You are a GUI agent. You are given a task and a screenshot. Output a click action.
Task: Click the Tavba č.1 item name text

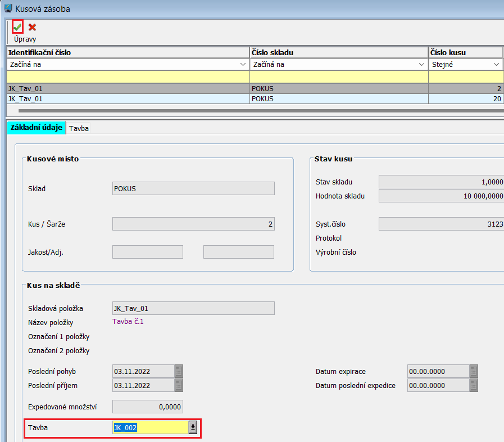click(x=129, y=322)
